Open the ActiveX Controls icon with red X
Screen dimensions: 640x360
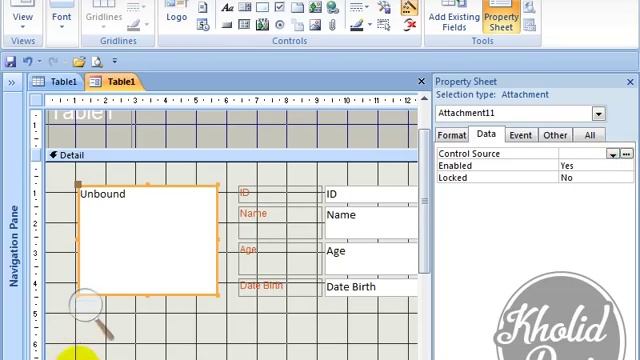tap(409, 25)
